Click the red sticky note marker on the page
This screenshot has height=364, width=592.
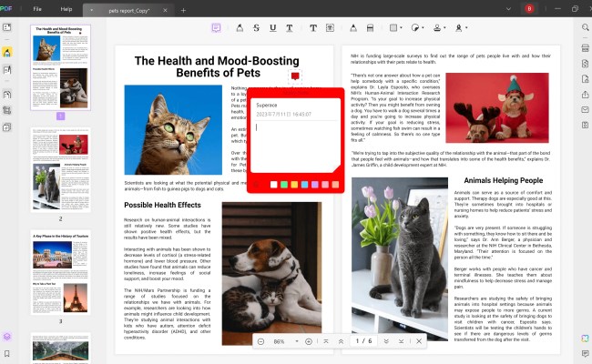[x=295, y=76]
